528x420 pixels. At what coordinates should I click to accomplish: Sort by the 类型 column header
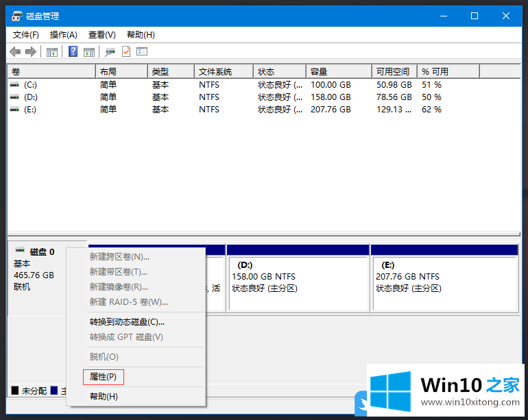[x=171, y=72]
